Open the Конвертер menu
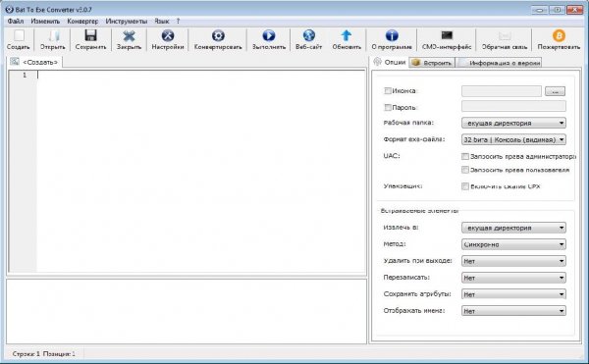The height and width of the screenshot is (364, 589). 82,22
